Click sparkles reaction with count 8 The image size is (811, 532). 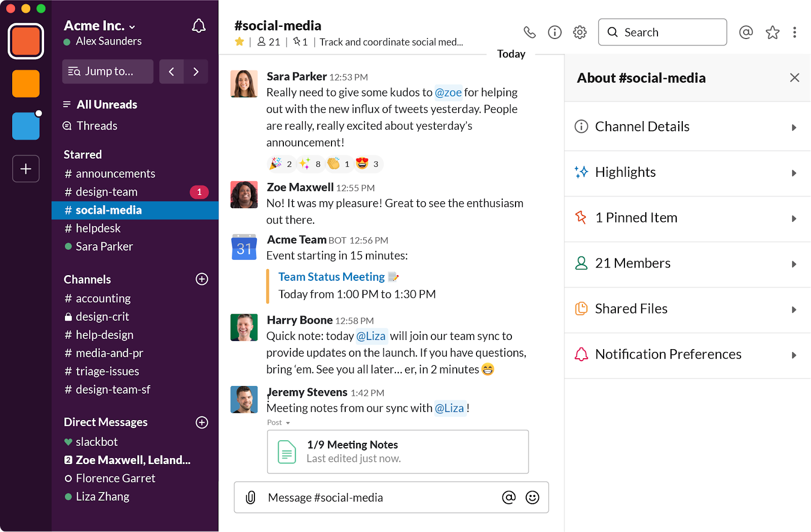pos(310,164)
